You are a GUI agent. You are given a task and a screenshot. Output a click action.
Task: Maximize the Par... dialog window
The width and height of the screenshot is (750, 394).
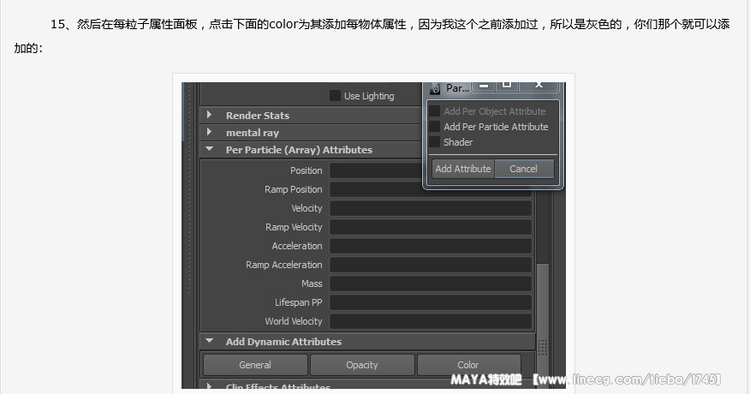click(x=507, y=86)
